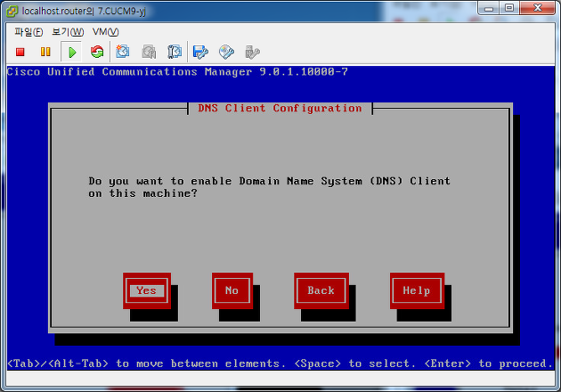Click the window icon in the title bar
This screenshot has width=561, height=392.
pyautogui.click(x=12, y=11)
